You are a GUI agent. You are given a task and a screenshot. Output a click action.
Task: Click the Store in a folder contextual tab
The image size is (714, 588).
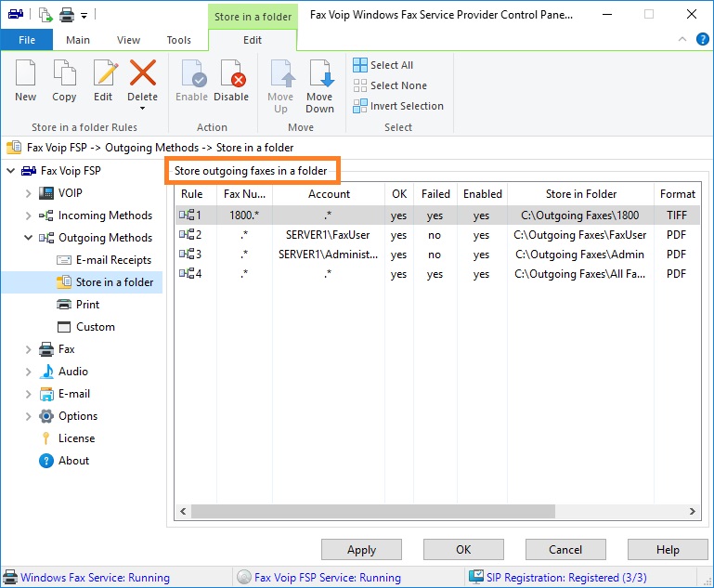(x=253, y=17)
